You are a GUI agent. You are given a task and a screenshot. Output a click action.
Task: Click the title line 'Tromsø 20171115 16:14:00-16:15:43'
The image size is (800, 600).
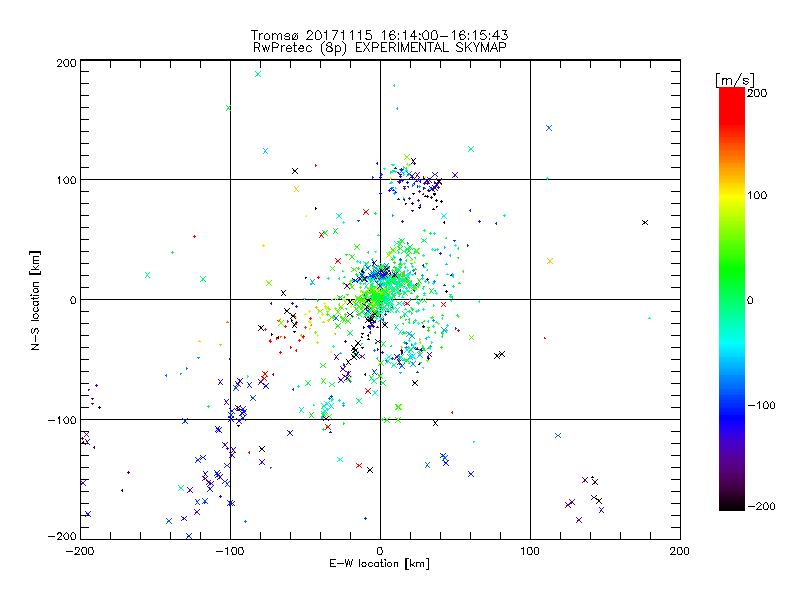(379, 35)
